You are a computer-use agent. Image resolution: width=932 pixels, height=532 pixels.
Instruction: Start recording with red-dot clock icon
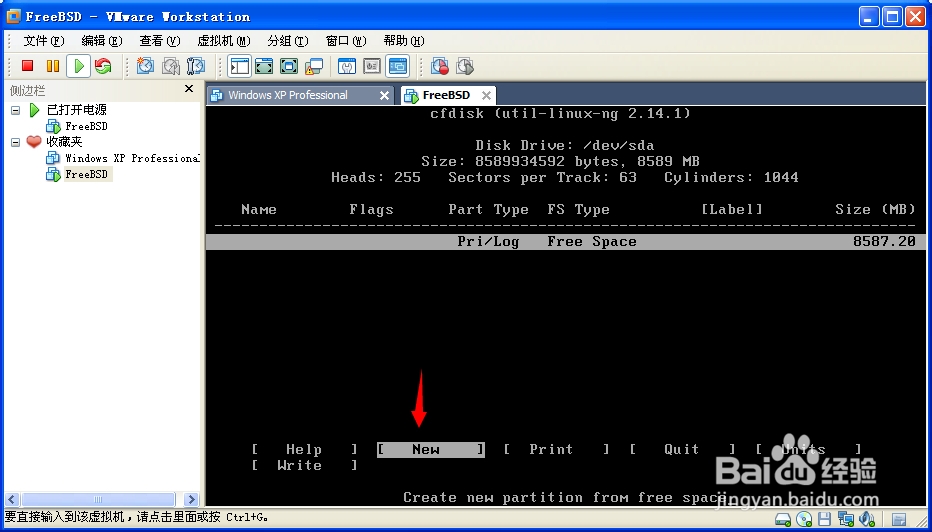(x=440, y=66)
